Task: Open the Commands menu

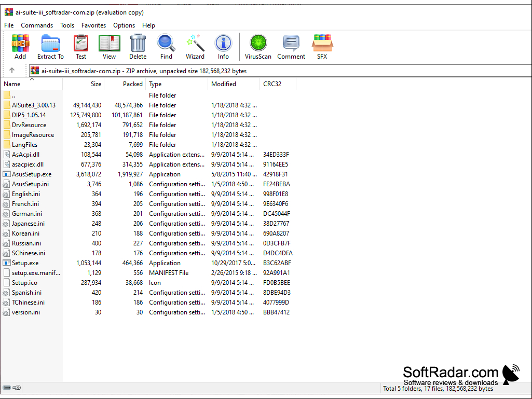Action: click(x=37, y=25)
